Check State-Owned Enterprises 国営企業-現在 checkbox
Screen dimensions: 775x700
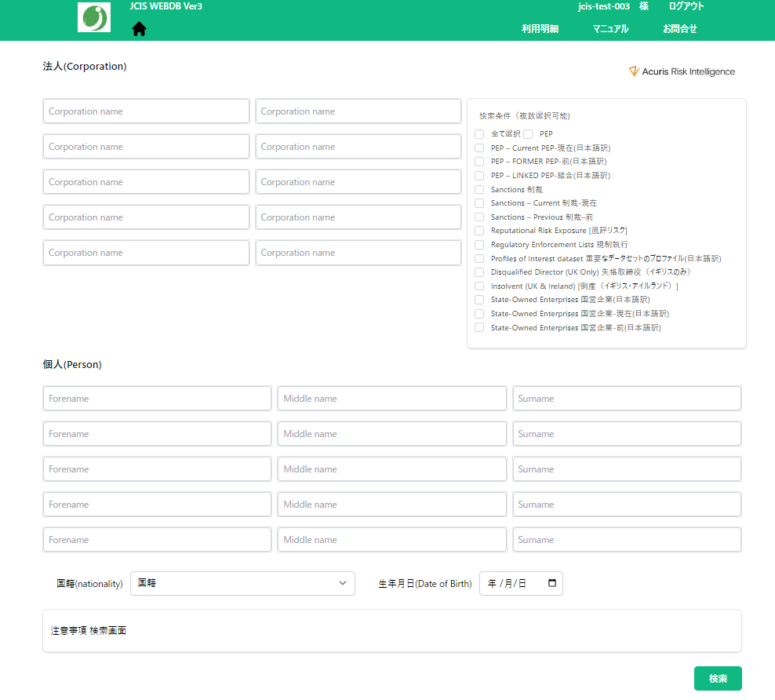click(479, 313)
